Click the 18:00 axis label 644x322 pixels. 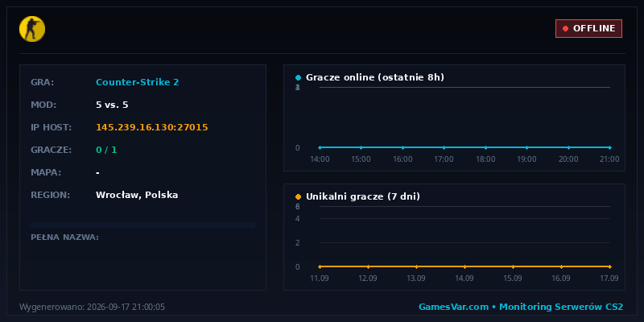pyautogui.click(x=485, y=159)
